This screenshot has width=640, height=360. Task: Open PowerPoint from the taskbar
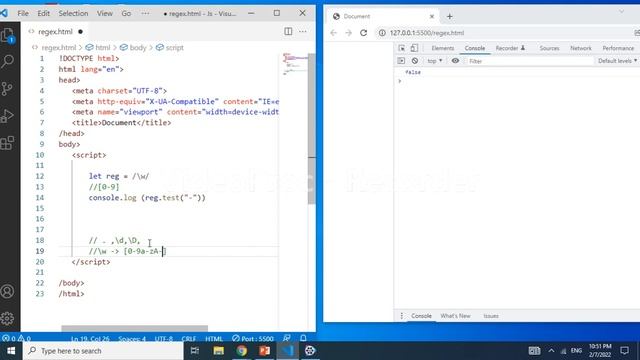tap(264, 351)
